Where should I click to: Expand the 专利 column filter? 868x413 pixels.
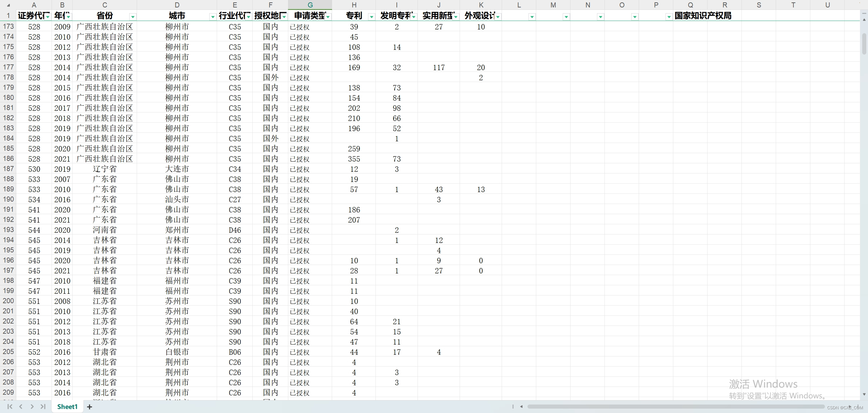tap(371, 17)
